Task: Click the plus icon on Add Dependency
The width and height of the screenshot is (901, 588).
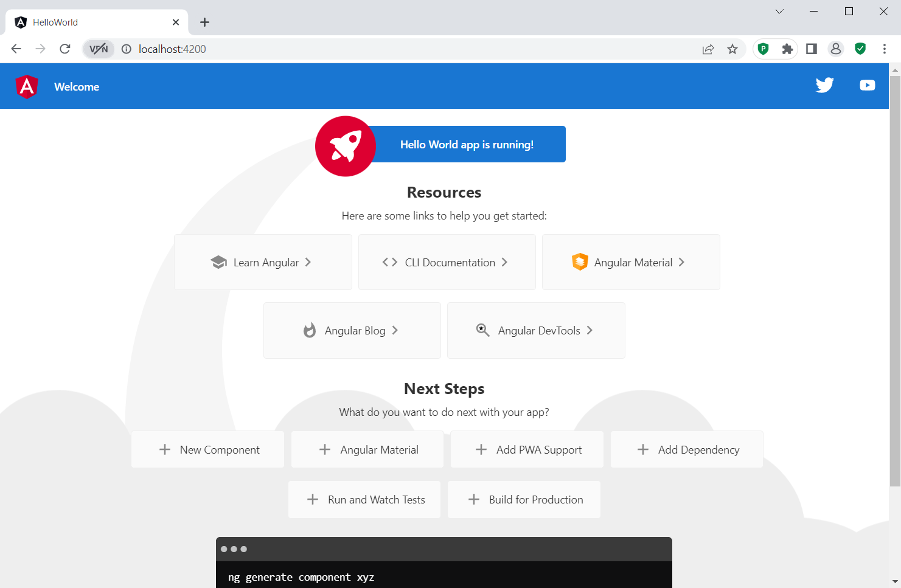Action: coord(643,449)
